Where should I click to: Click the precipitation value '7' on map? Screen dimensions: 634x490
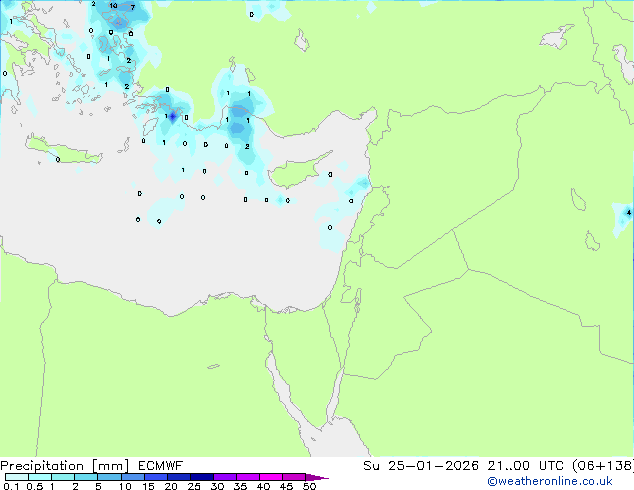[133, 7]
